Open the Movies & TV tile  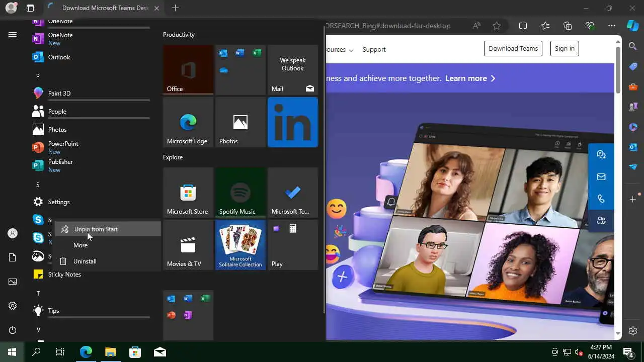188,245
